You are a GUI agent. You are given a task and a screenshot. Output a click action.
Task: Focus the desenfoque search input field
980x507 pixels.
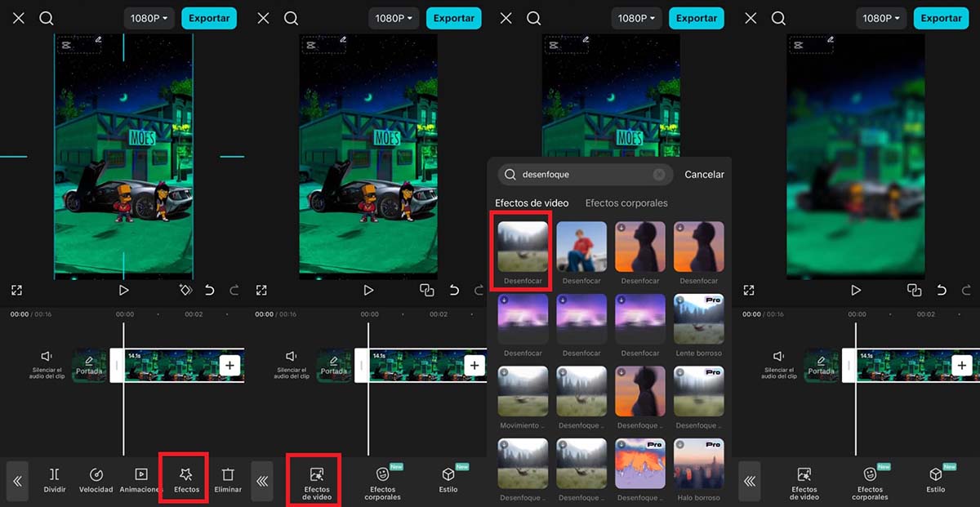586,175
